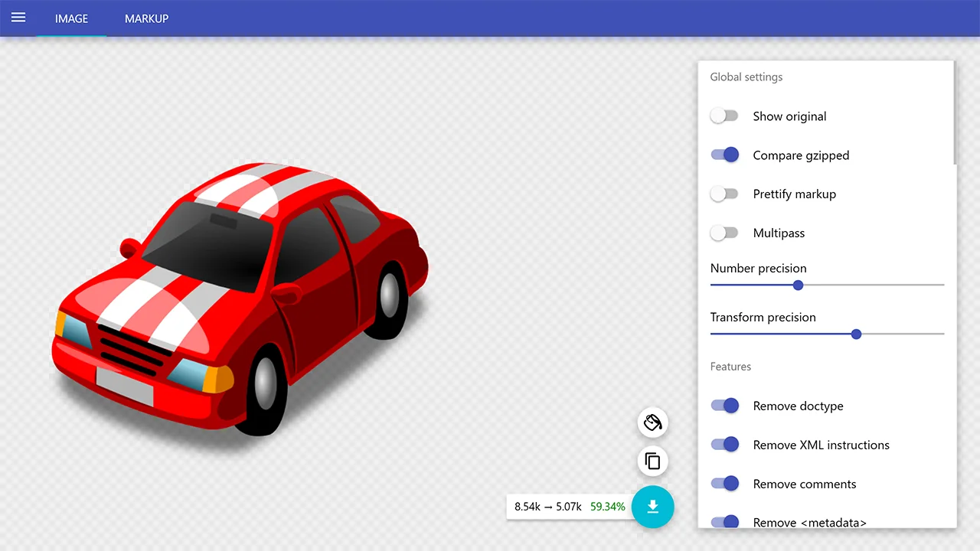Click the 59.34% file size result
Viewport: 980px width, 551px height.
coord(608,507)
